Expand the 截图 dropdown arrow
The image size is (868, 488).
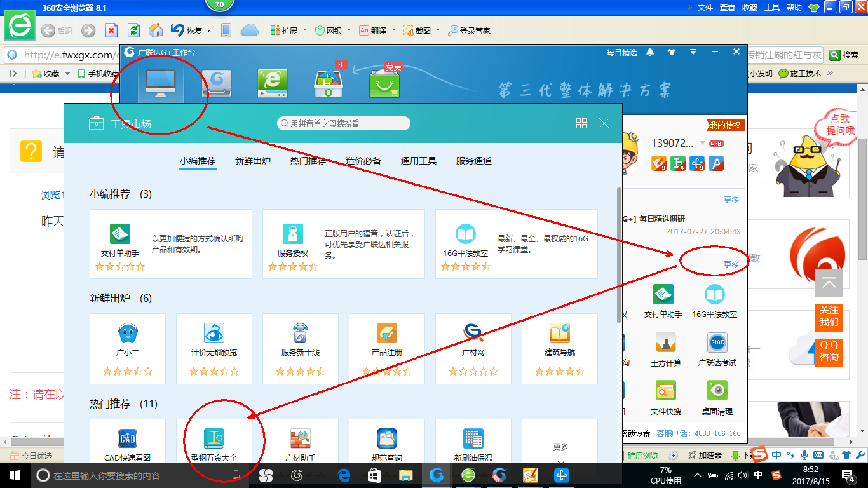[438, 30]
